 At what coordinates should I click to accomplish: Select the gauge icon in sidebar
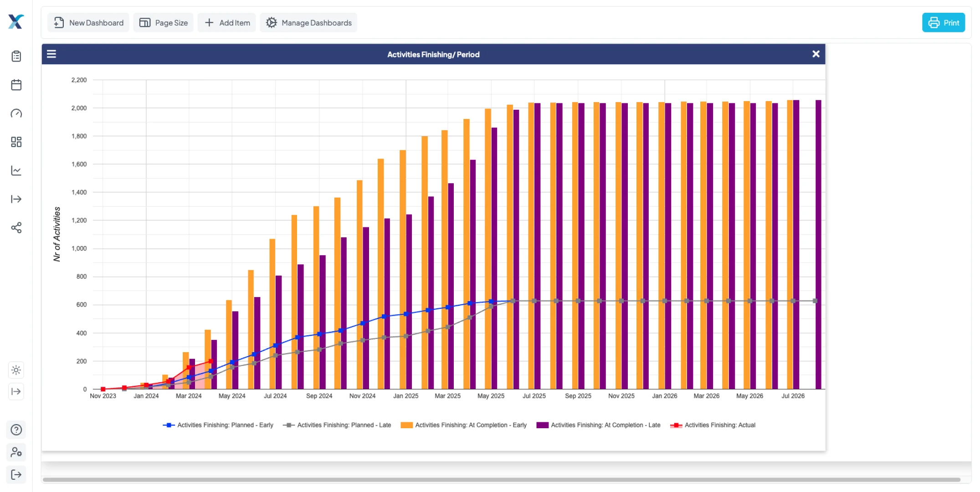(16, 113)
